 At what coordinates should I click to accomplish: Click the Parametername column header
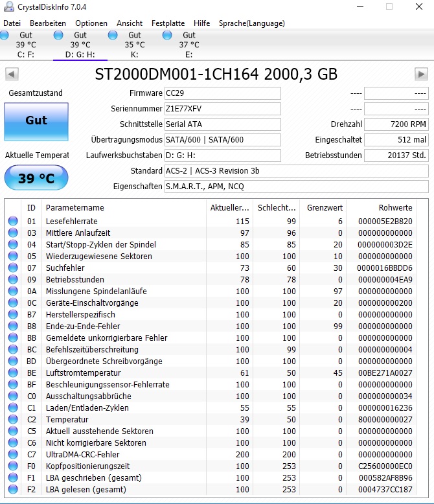click(x=124, y=208)
